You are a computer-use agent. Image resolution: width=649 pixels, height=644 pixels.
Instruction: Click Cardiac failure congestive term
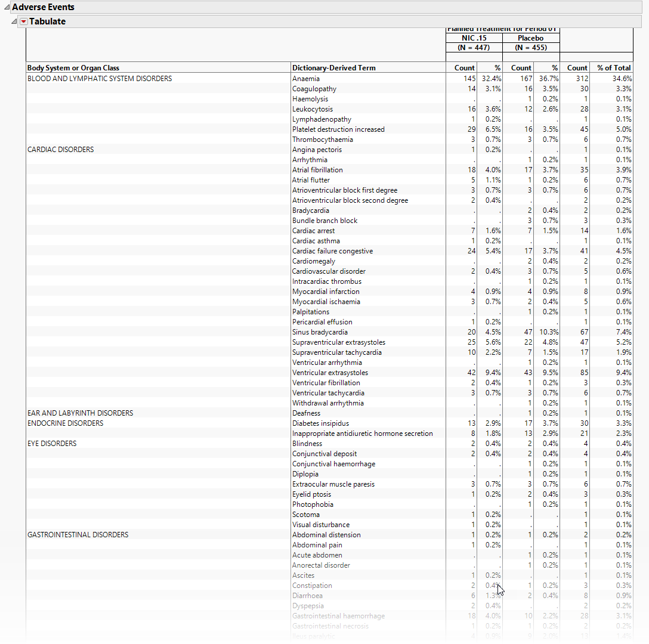(x=332, y=251)
